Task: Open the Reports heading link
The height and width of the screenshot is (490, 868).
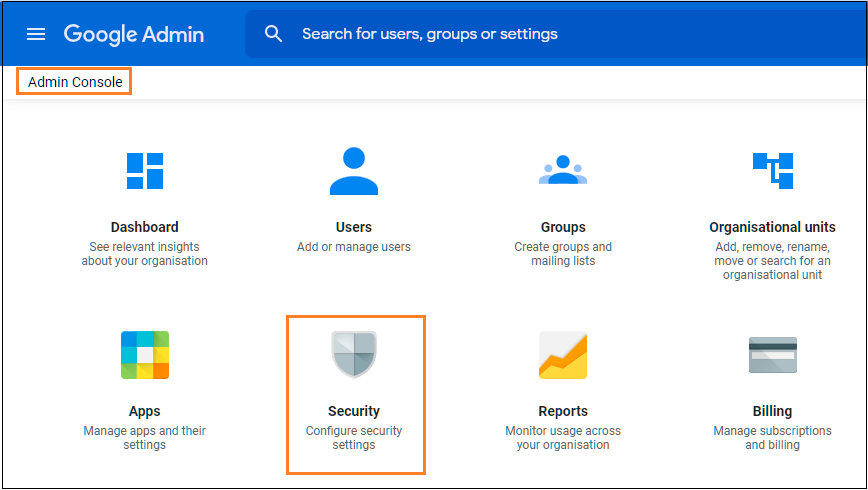Action: pos(563,411)
